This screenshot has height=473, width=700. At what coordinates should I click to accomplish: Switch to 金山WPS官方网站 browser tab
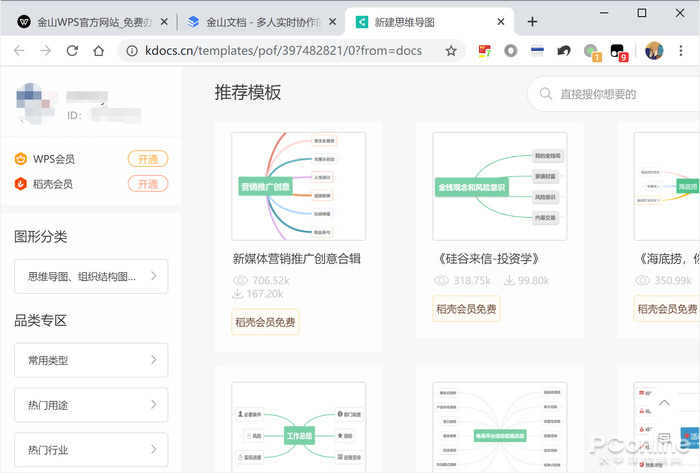(88, 21)
